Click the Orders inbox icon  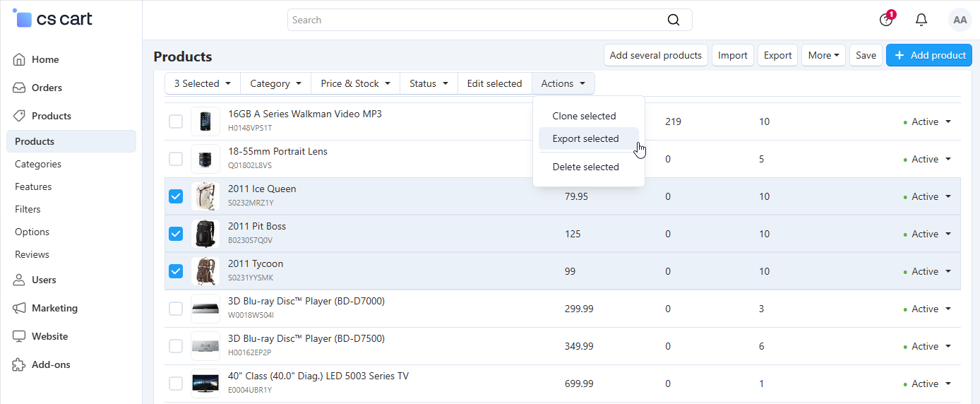tap(20, 88)
